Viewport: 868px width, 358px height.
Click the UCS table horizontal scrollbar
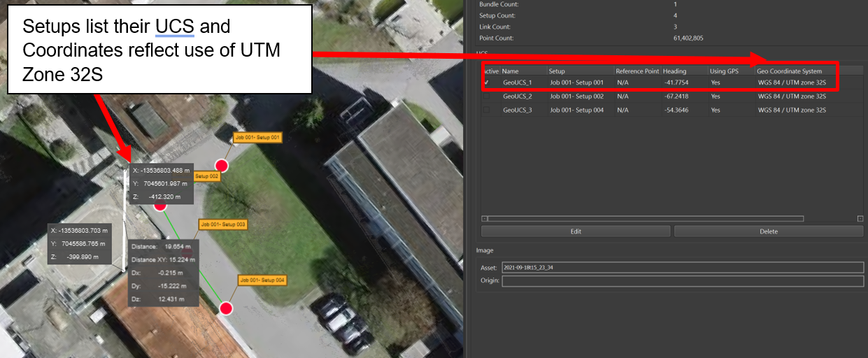pos(643,219)
